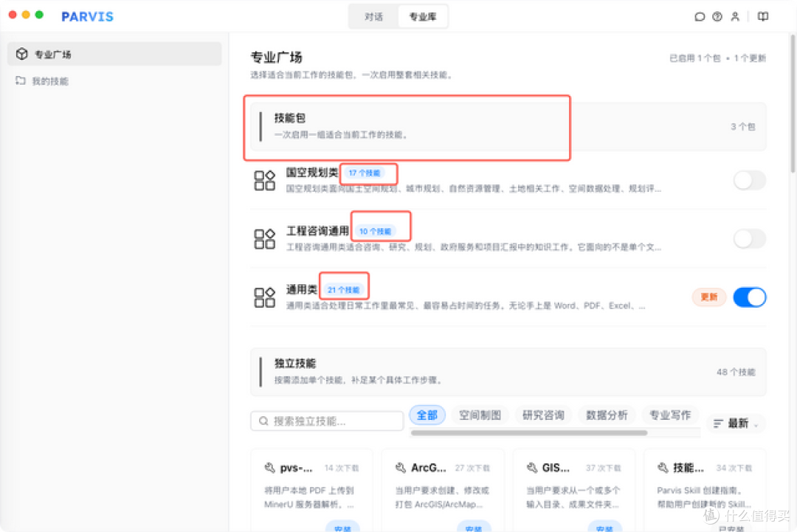The image size is (797, 532).
Task: Enable the 工程咨询通用 package toggle
Action: pyautogui.click(x=750, y=239)
